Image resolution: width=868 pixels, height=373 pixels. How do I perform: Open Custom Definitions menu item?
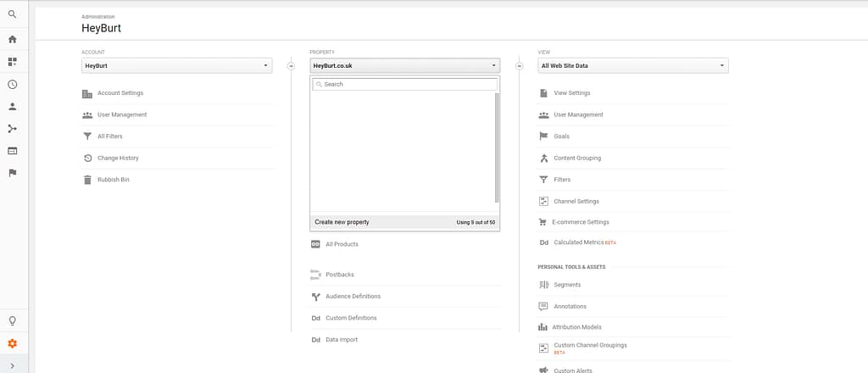point(352,318)
